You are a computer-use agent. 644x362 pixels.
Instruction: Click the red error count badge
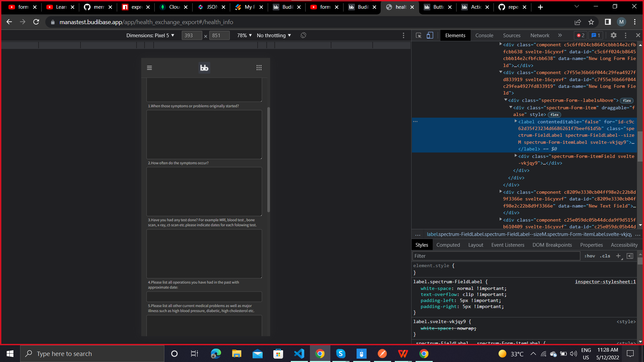[580, 35]
